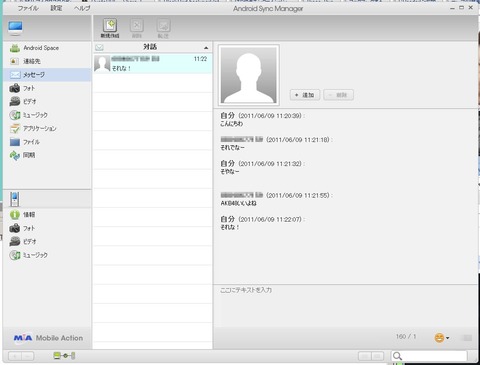The image size is (480, 365).
Task: Click the 新規作成 new message toolbar icon
Action: [x=110, y=28]
